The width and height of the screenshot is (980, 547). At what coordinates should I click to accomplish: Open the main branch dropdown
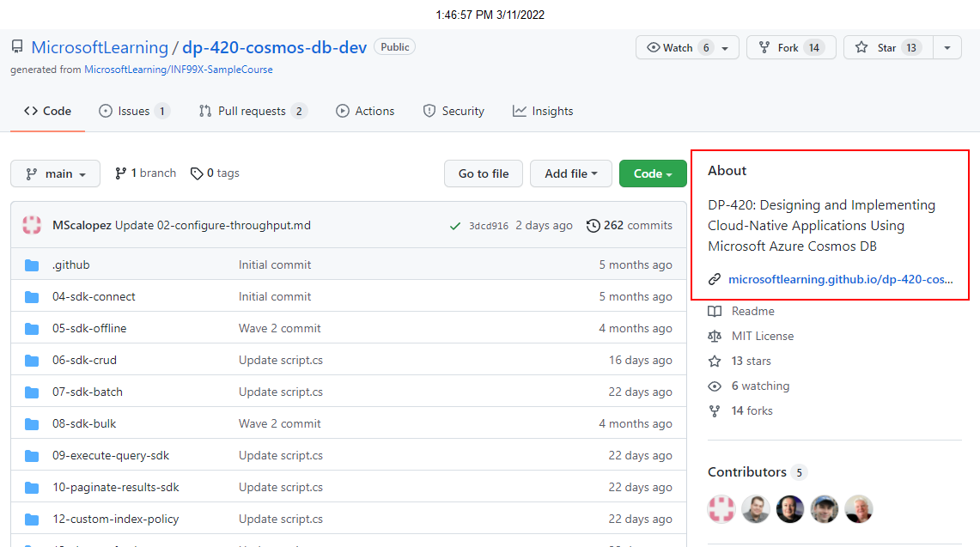pos(55,173)
